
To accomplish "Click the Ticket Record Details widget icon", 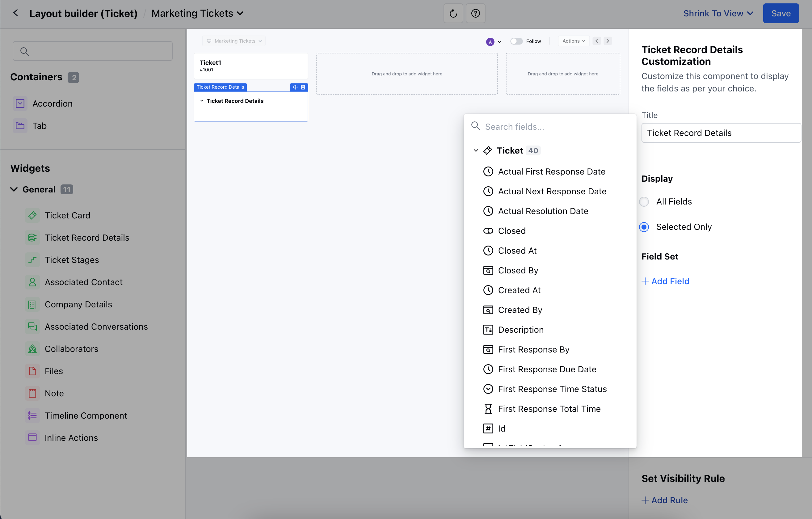I will 32,237.
